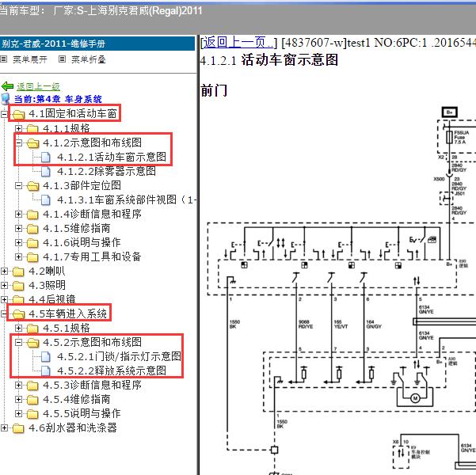
Task: Click folder icon of 4.5.2示意图和布线图
Action: [x=32, y=343]
